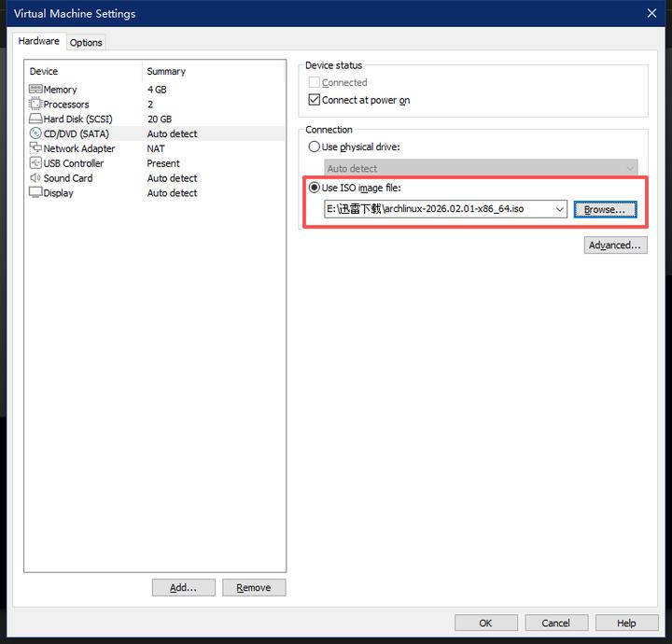This screenshot has height=644, width=672.
Task: Click the Hard Disk (SCSI) icon
Action: coord(35,119)
